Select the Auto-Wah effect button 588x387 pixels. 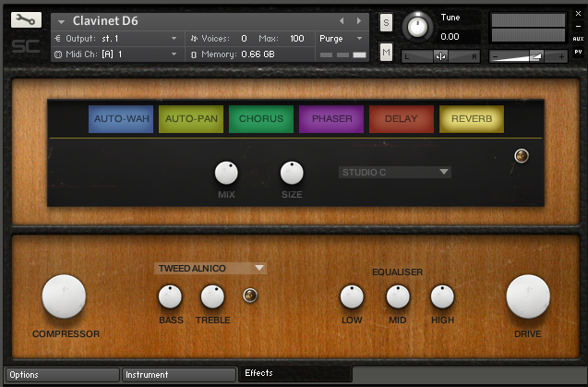point(122,119)
